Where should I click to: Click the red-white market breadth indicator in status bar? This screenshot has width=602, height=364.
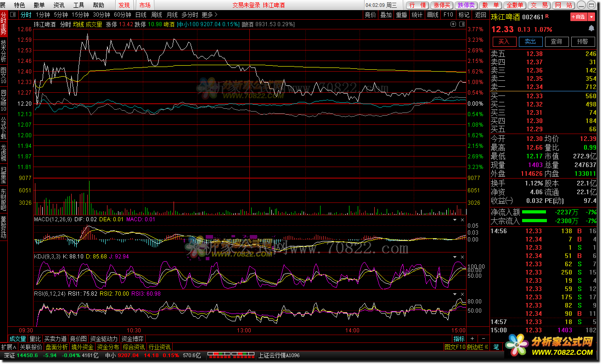[231, 355]
